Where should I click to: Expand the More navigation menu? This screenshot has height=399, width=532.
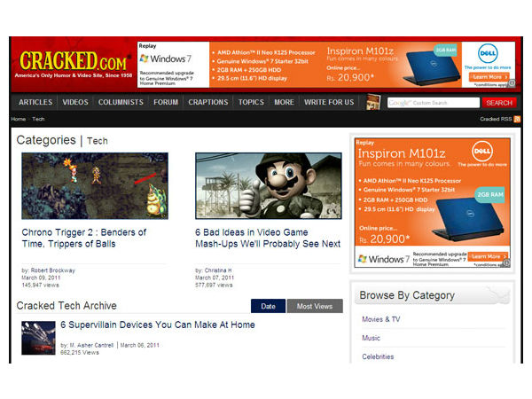click(284, 102)
